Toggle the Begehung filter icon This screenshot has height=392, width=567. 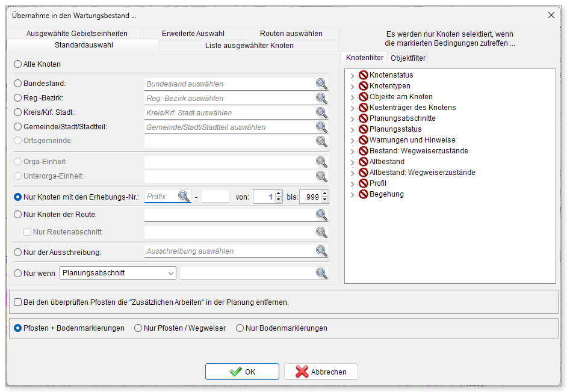[x=363, y=194]
